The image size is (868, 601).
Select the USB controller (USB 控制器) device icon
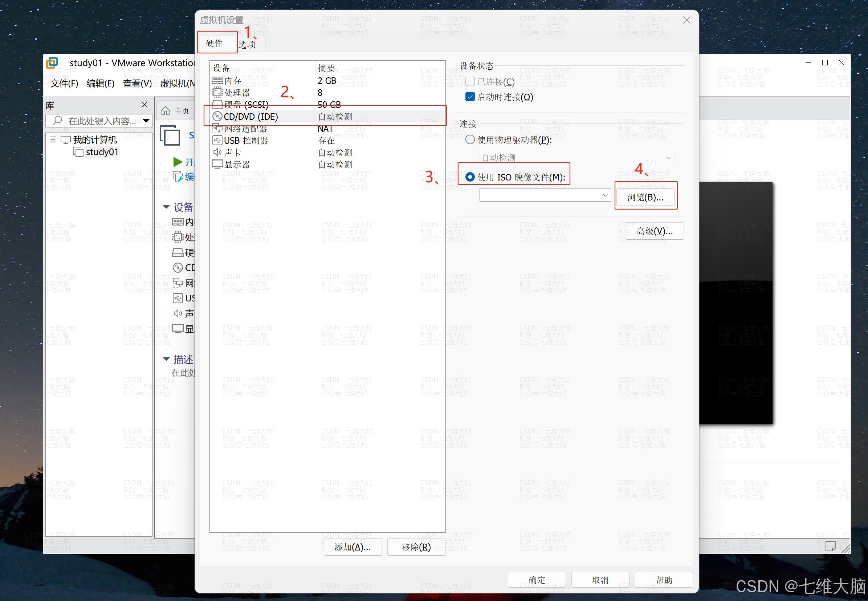[x=217, y=141]
